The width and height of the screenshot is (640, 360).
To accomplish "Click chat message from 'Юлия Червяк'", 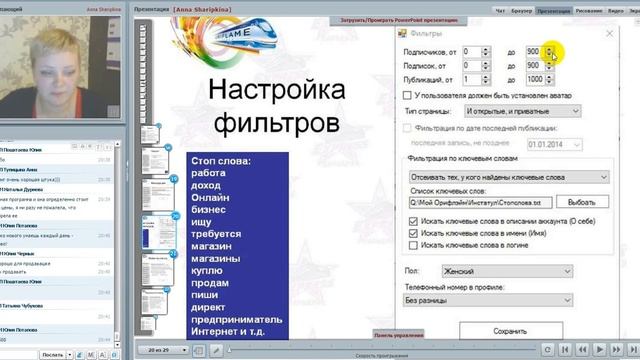I will click(56, 263).
